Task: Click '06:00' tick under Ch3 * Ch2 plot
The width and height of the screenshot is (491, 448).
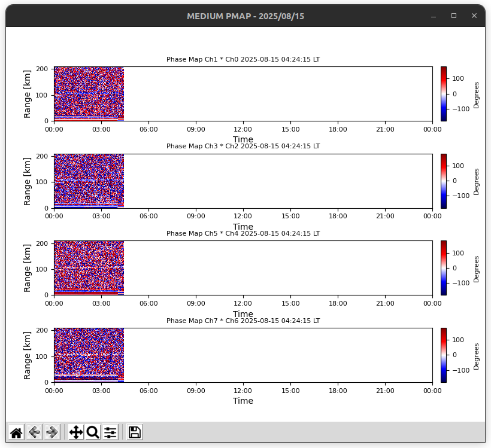Action: click(x=148, y=216)
